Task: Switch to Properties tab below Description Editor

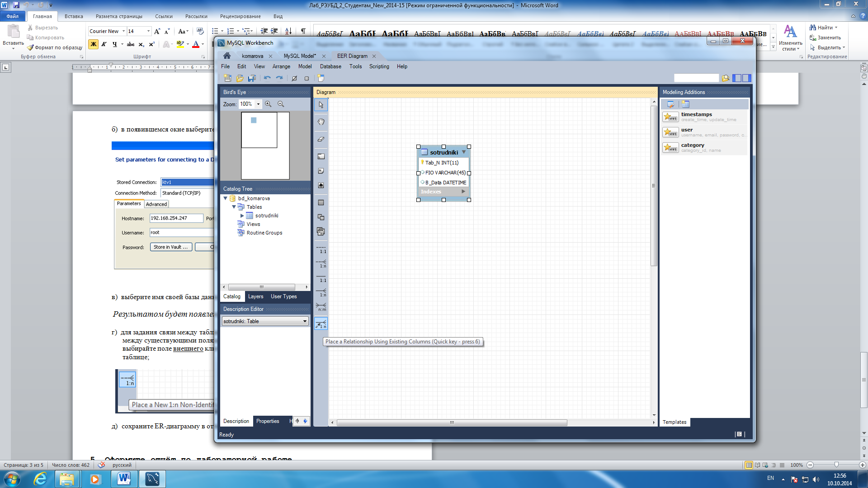Action: pyautogui.click(x=268, y=421)
